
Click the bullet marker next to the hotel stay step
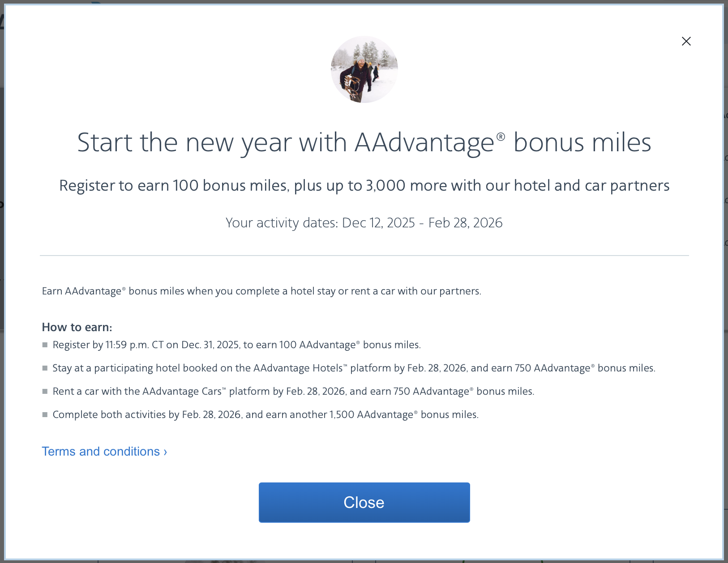point(45,367)
